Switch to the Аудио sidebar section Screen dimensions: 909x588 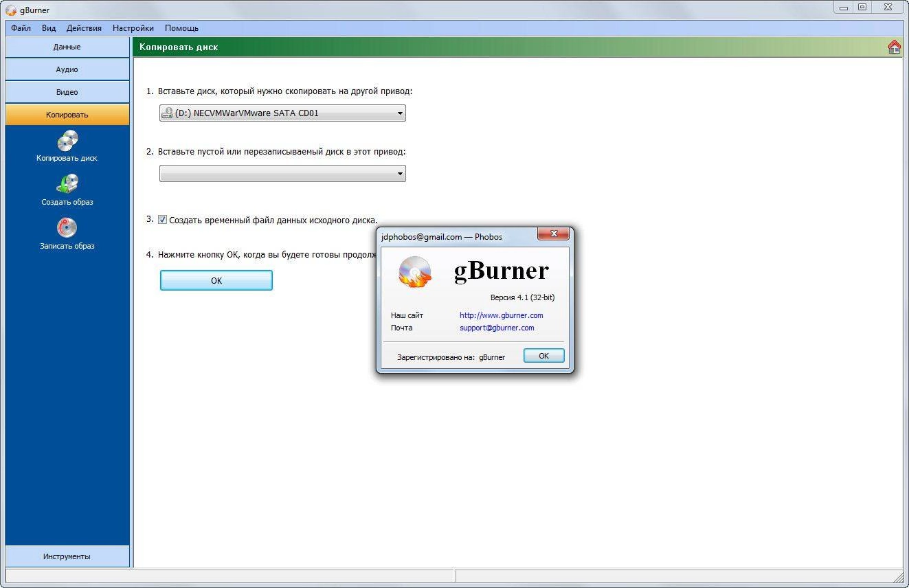tap(67, 69)
